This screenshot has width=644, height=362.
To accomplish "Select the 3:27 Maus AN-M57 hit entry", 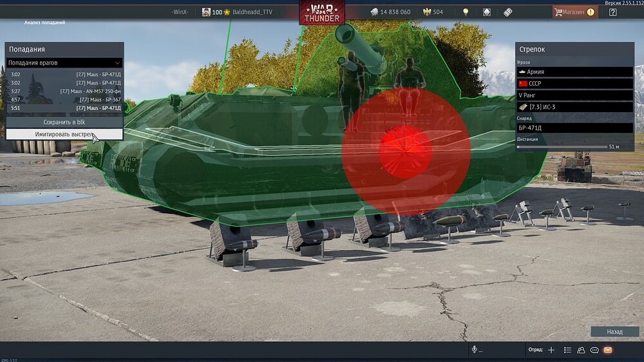I will click(x=66, y=91).
